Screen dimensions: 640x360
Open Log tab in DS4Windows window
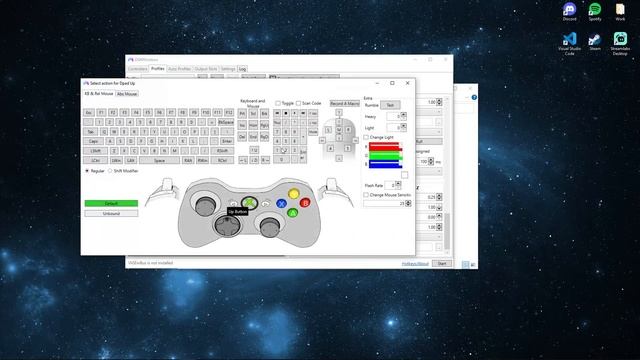(x=242, y=69)
